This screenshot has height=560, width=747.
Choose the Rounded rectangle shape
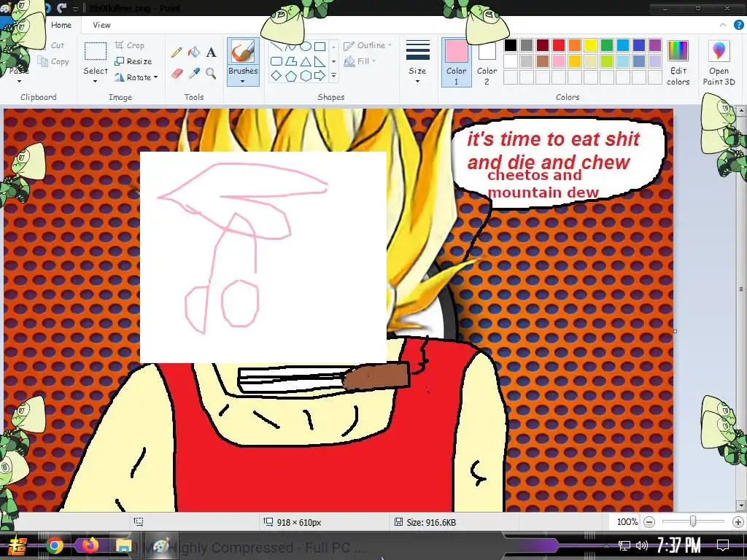(276, 61)
